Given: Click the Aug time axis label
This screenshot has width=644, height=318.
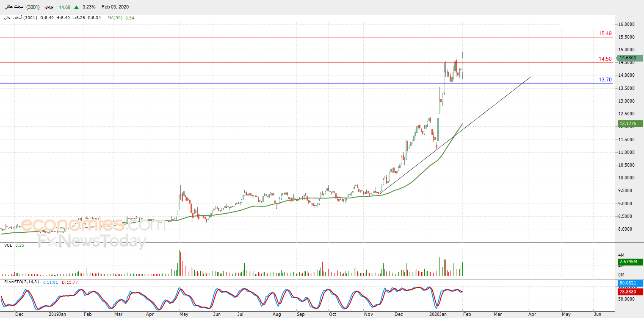Looking at the screenshot, I should pos(276,315).
